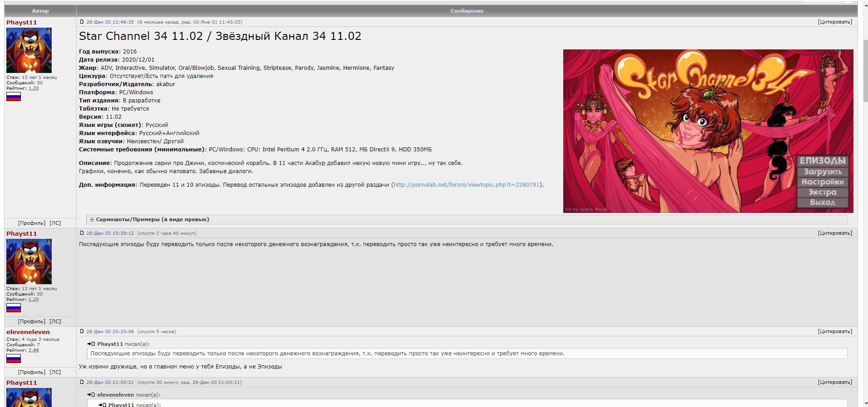Click the post icon beside 28-Дек-20 15:29:12
The image size is (868, 407).
point(82,233)
